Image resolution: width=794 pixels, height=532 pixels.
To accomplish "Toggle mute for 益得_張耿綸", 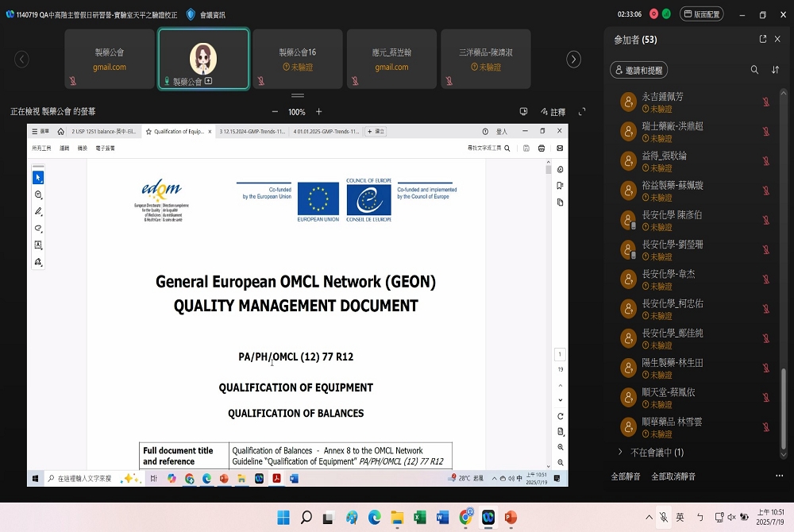I will tap(766, 161).
